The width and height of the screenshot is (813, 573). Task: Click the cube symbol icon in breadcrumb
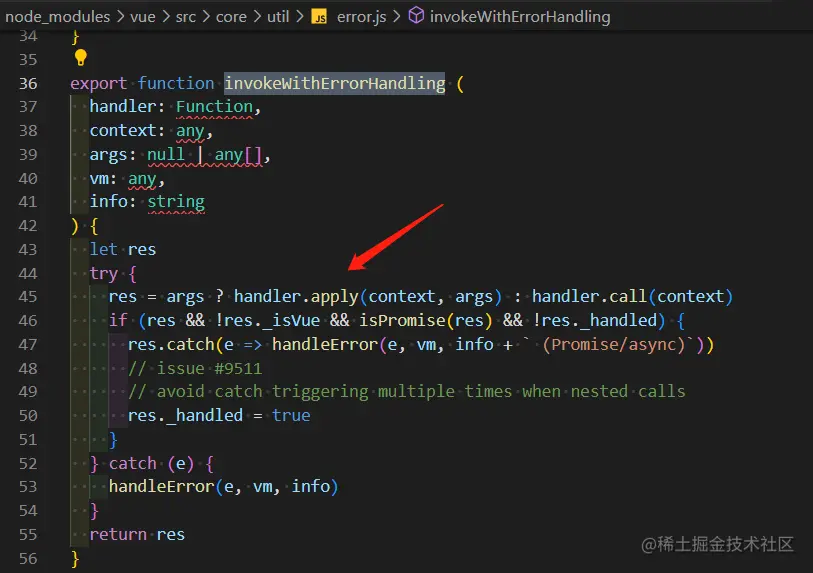[x=416, y=16]
